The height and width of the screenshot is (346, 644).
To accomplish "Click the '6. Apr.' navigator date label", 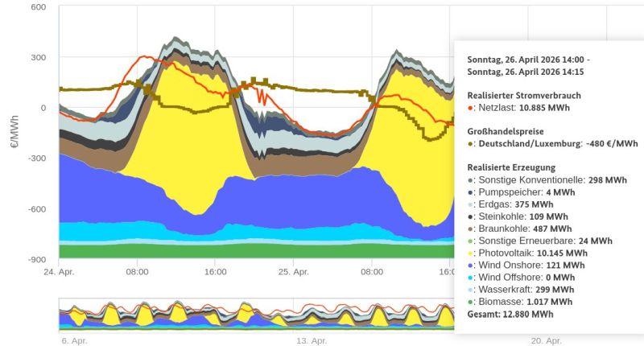I will click(x=74, y=340).
